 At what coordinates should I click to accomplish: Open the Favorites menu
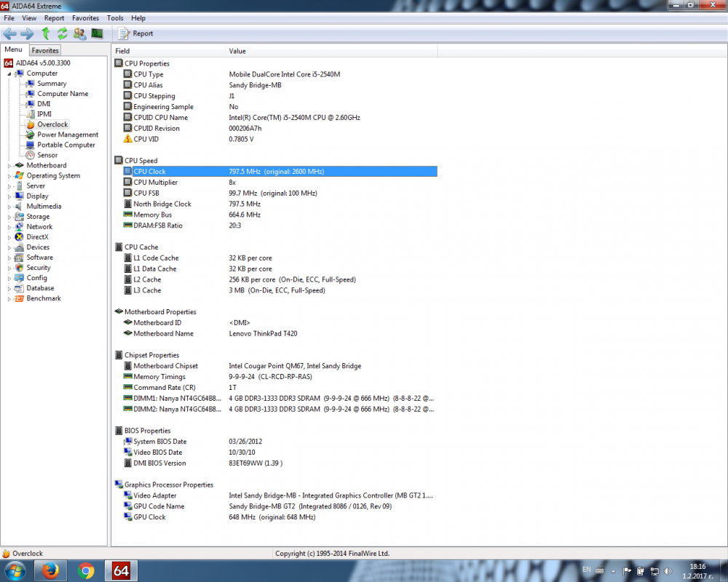[x=85, y=18]
